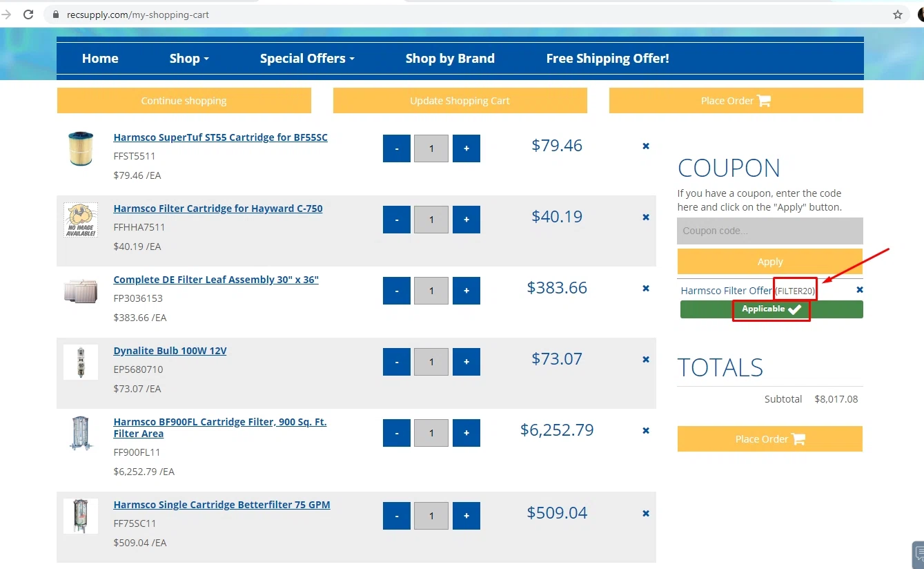924x569 pixels.
Task: Click the Continue shopping button
Action: 184,101
